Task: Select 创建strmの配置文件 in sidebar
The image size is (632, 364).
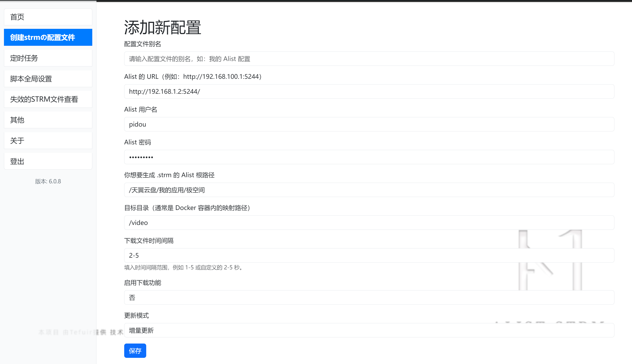Action: (x=48, y=37)
